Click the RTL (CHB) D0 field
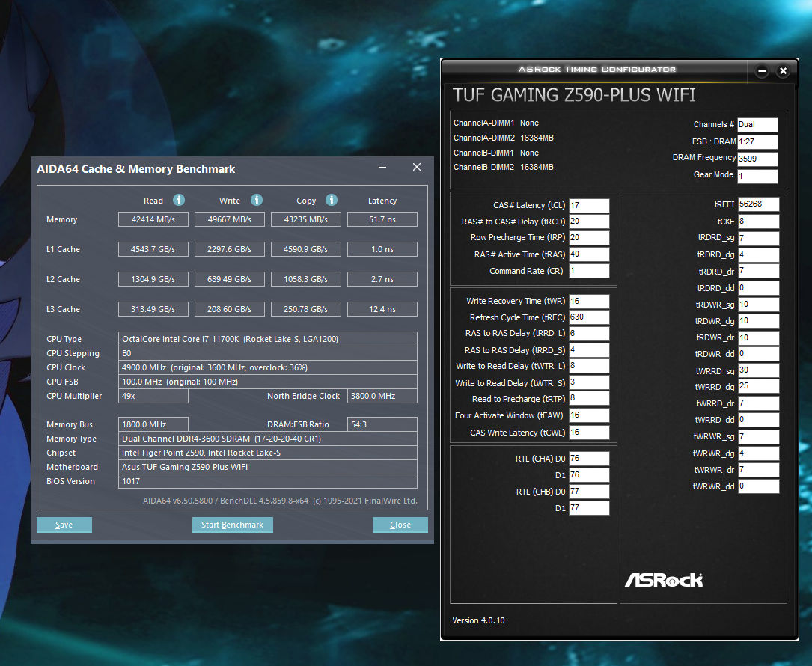The height and width of the screenshot is (666, 812). pos(589,492)
